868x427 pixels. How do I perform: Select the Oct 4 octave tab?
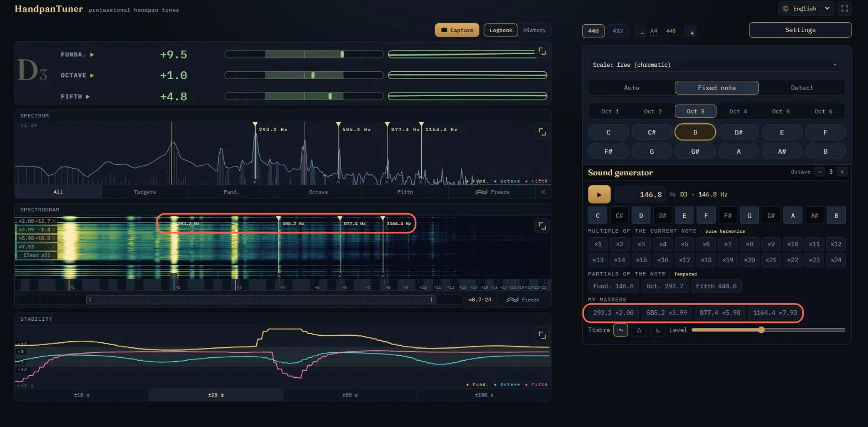738,111
